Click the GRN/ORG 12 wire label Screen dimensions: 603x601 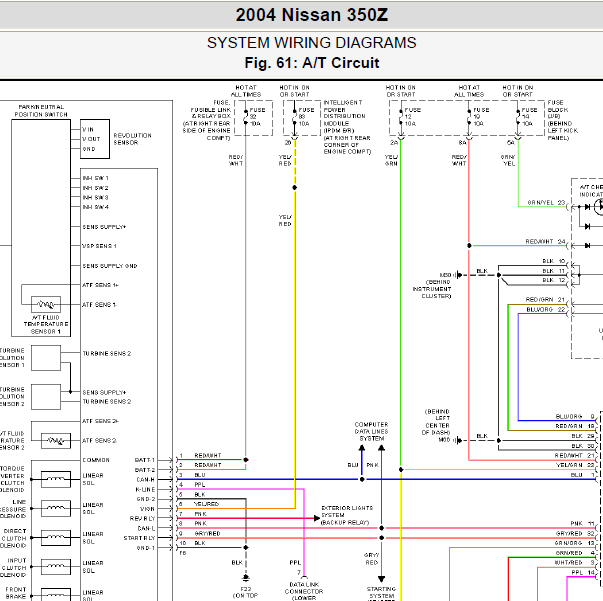click(575, 543)
